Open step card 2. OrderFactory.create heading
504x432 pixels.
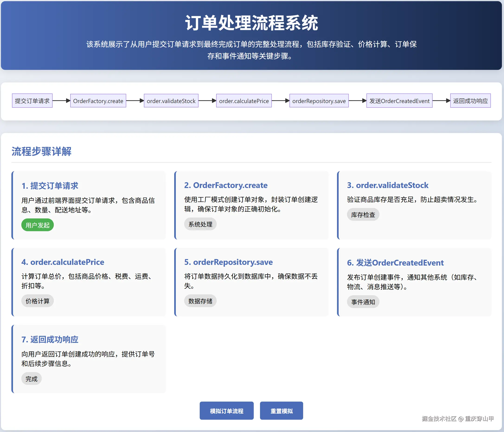(225, 185)
